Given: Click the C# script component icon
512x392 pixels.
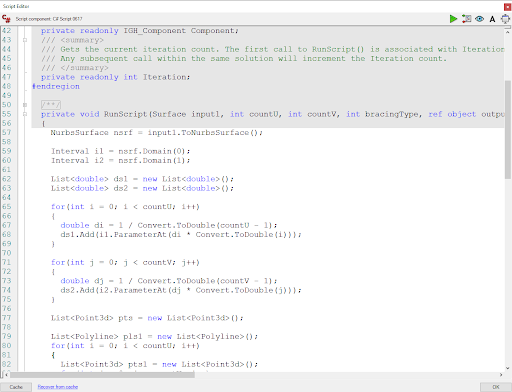Looking at the screenshot, I should click(x=6, y=19).
